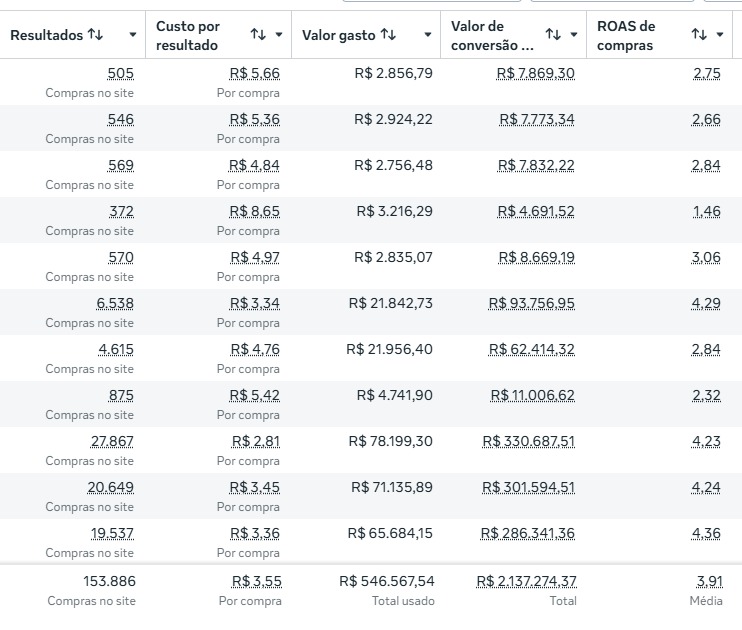Screen dimensions: 742x630
Task: Click conversion value R$ 330.687,51
Action: click(x=529, y=441)
